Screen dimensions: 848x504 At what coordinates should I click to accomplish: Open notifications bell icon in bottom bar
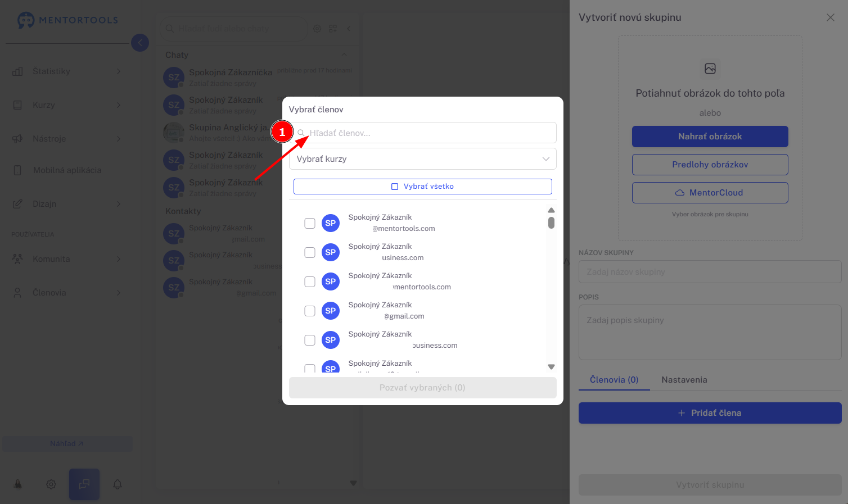point(118,484)
